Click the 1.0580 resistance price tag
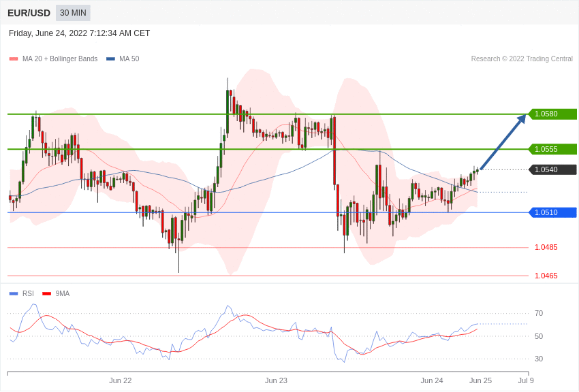This screenshot has width=579, height=392. [553, 114]
